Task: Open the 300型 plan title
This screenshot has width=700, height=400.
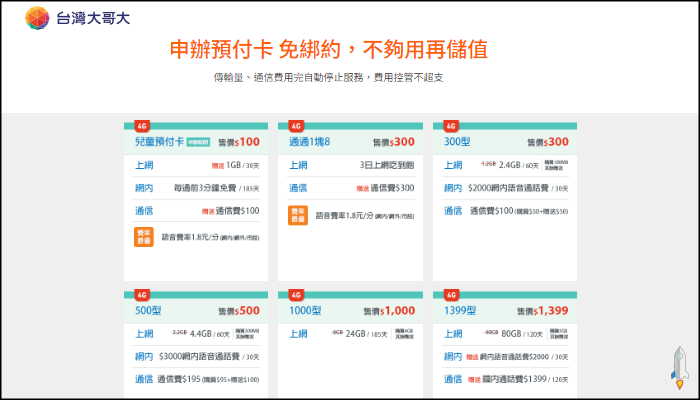Action: 457,142
